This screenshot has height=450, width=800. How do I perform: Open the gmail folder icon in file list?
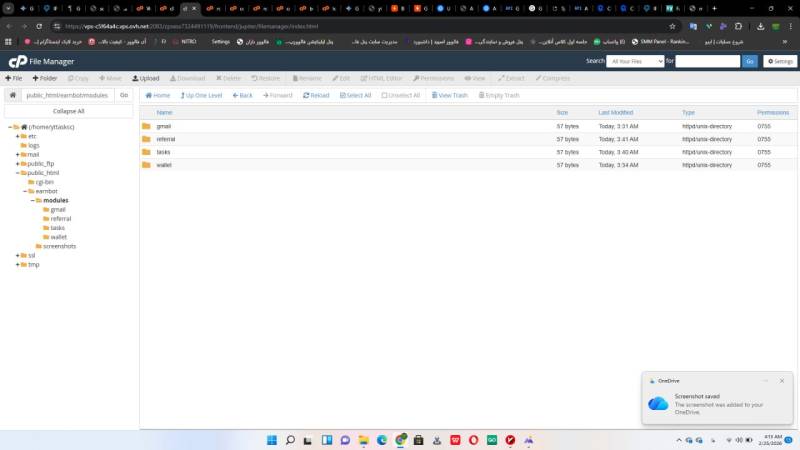click(146, 126)
